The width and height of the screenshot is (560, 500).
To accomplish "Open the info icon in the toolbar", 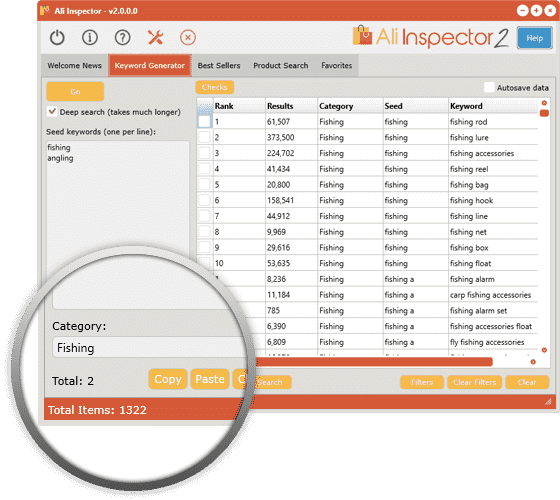I will pos(90,38).
